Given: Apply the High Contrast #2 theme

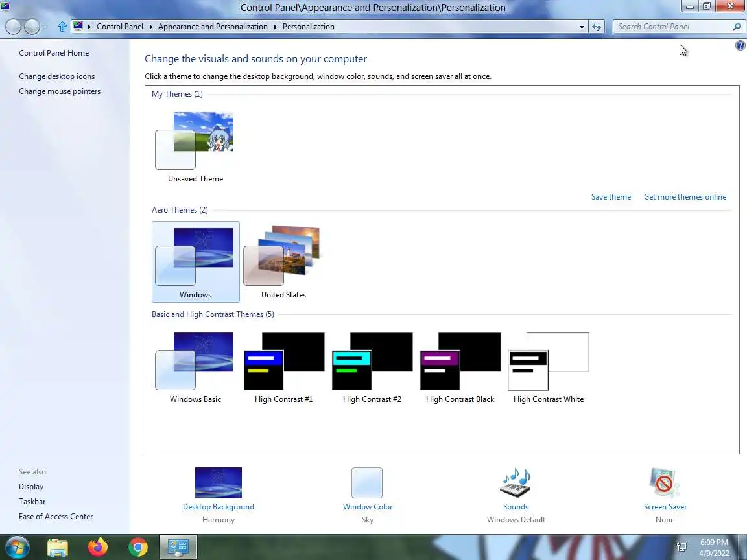Looking at the screenshot, I should point(372,367).
